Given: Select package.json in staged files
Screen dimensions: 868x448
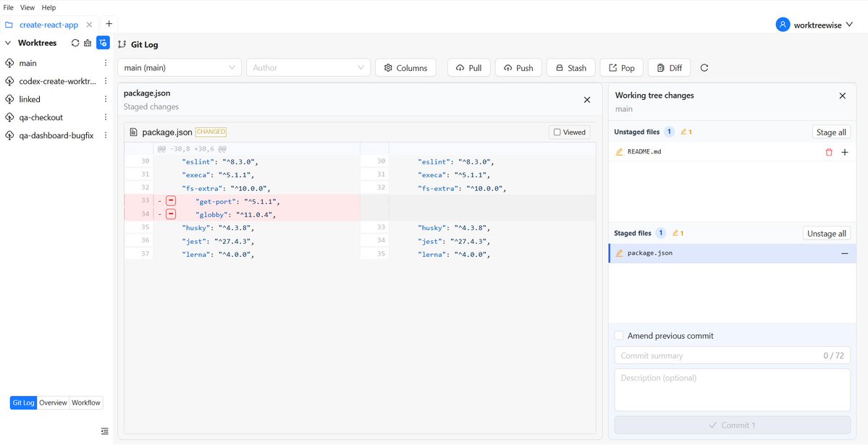Looking at the screenshot, I should [x=733, y=253].
